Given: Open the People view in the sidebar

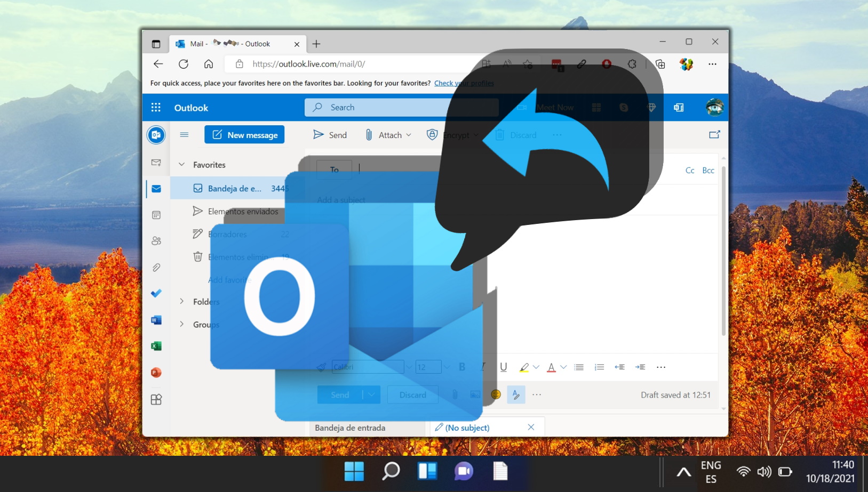Looking at the screenshot, I should [156, 240].
